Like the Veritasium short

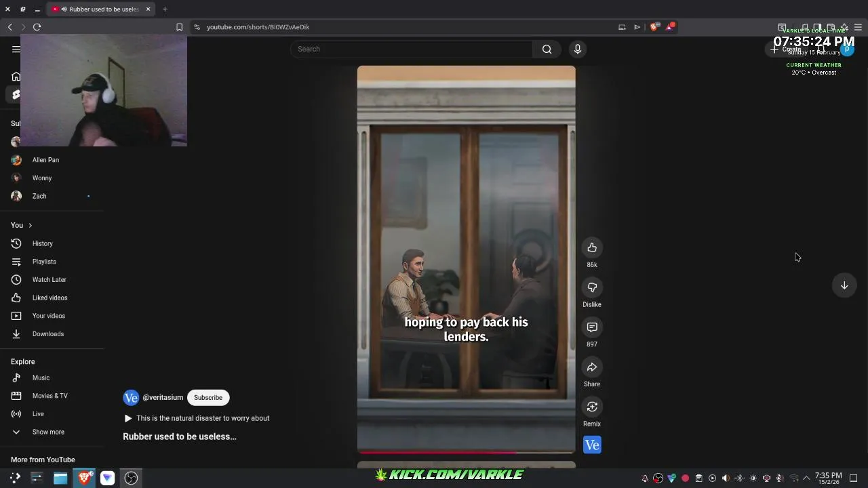pos(592,247)
